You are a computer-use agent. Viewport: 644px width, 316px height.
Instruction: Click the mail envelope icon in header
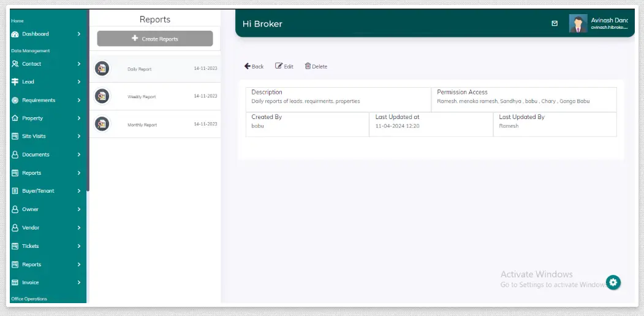pyautogui.click(x=555, y=23)
